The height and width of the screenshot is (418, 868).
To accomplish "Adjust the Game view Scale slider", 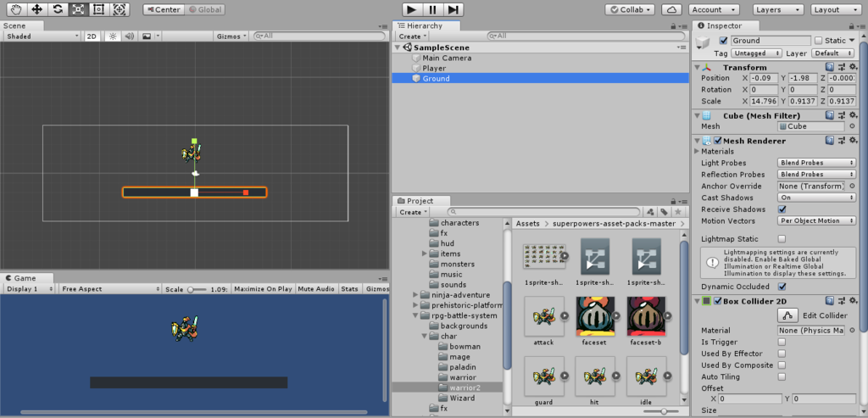I will 197,289.
